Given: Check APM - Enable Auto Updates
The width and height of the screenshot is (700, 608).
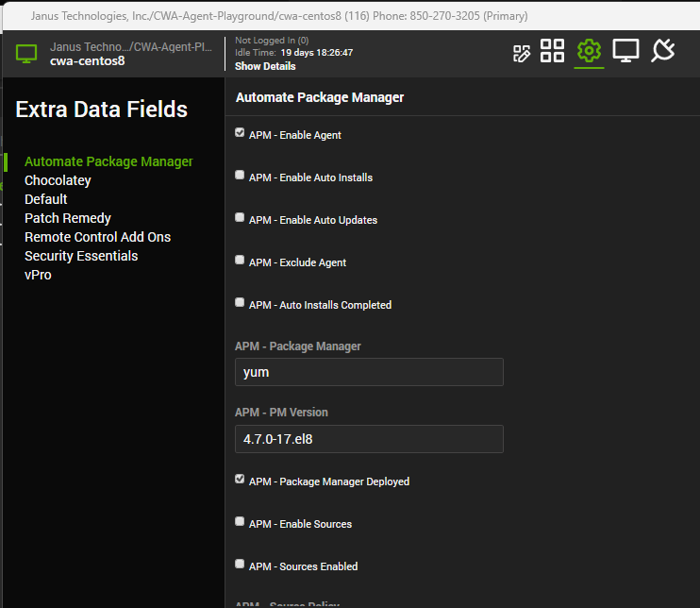Looking at the screenshot, I should point(240,218).
